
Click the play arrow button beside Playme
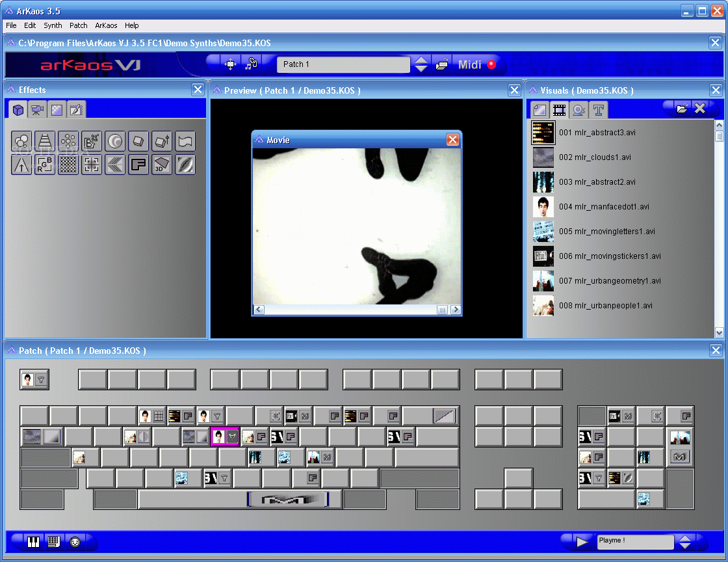582,542
